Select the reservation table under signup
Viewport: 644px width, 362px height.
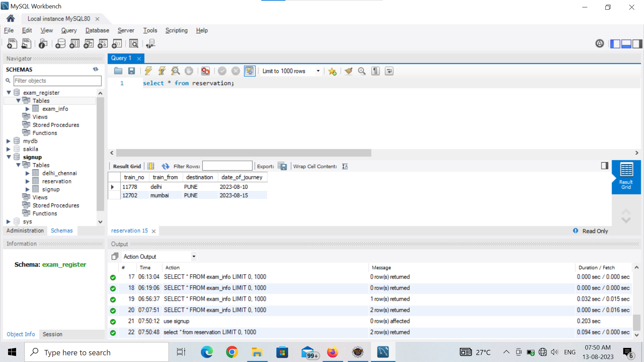pos(57,181)
